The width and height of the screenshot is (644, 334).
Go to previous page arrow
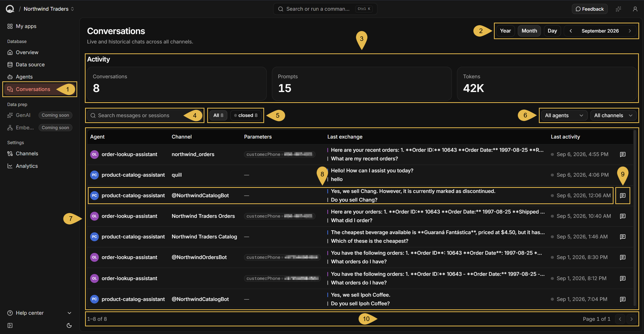(620, 319)
